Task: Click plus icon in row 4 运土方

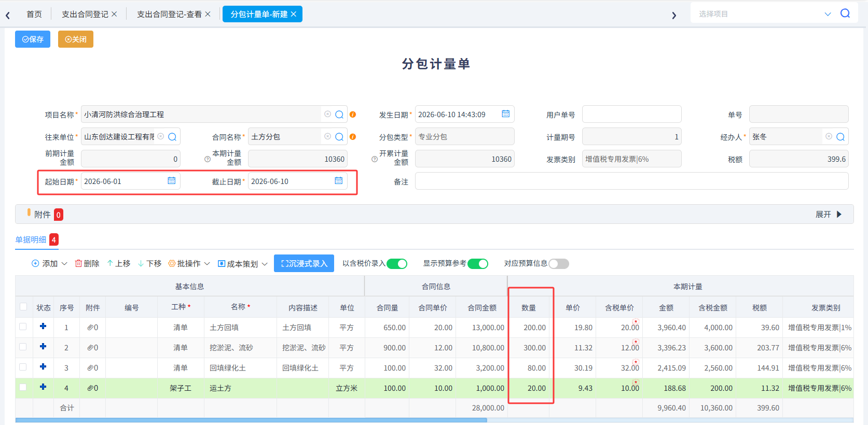Action: [x=43, y=387]
